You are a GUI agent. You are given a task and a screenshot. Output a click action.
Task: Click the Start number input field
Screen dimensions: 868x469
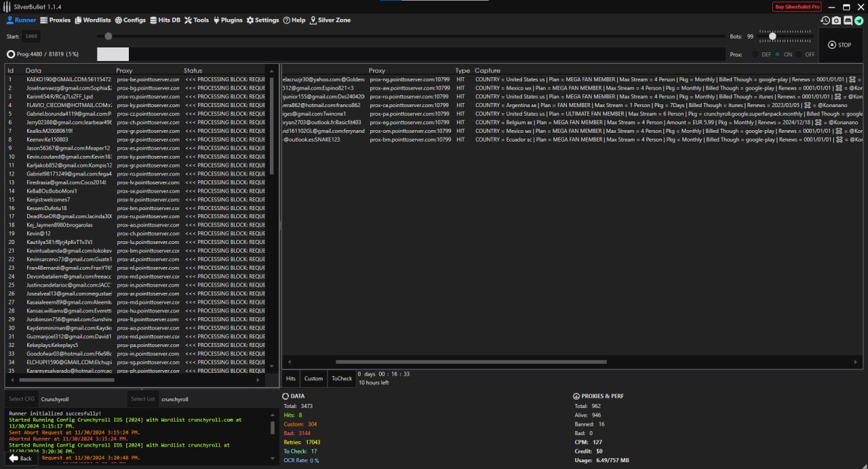[x=31, y=37]
